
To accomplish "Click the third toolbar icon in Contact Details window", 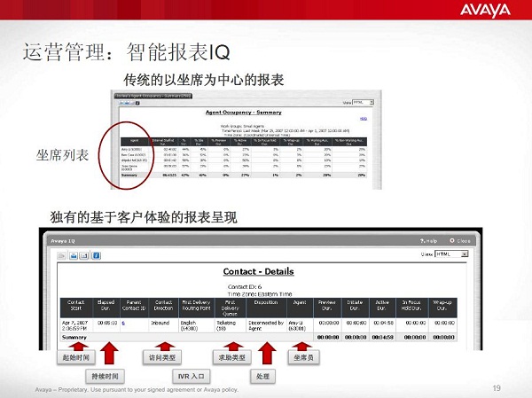I will tap(84, 255).
